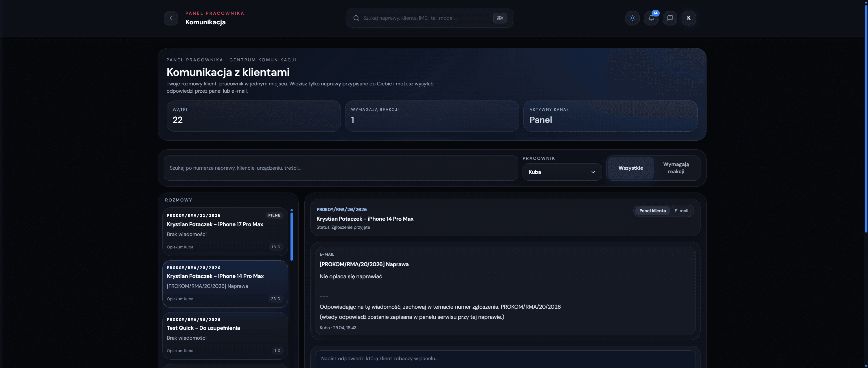868x368 pixels.
Task: Click the Wątki 22 stat card
Action: click(253, 116)
